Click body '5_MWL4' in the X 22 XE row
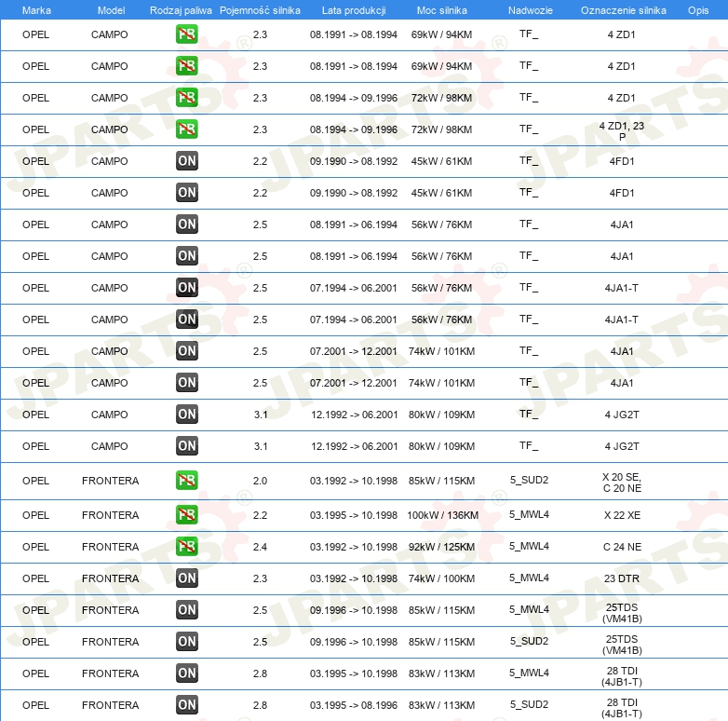 (529, 514)
